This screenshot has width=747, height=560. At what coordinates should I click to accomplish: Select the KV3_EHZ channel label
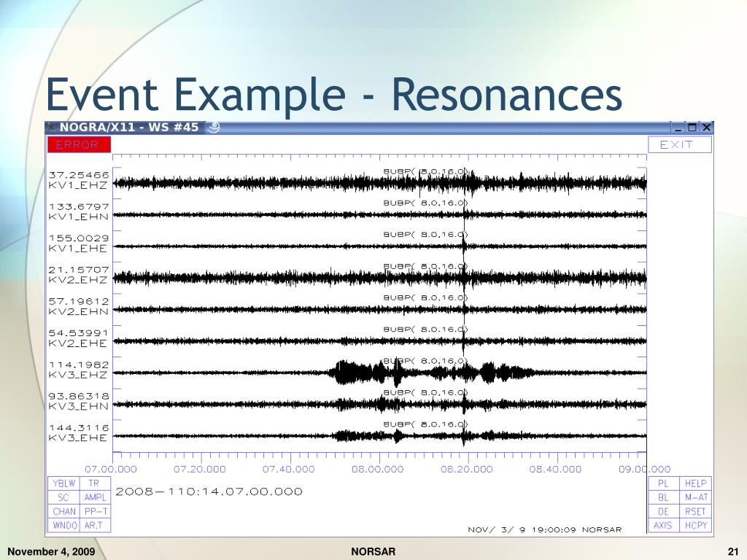(x=77, y=375)
